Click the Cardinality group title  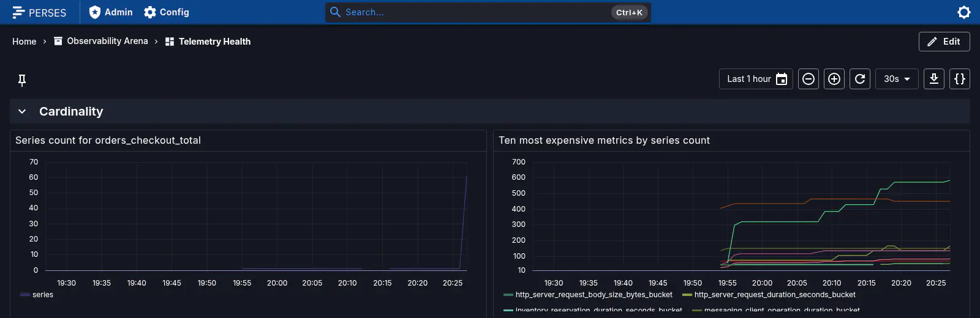[71, 111]
